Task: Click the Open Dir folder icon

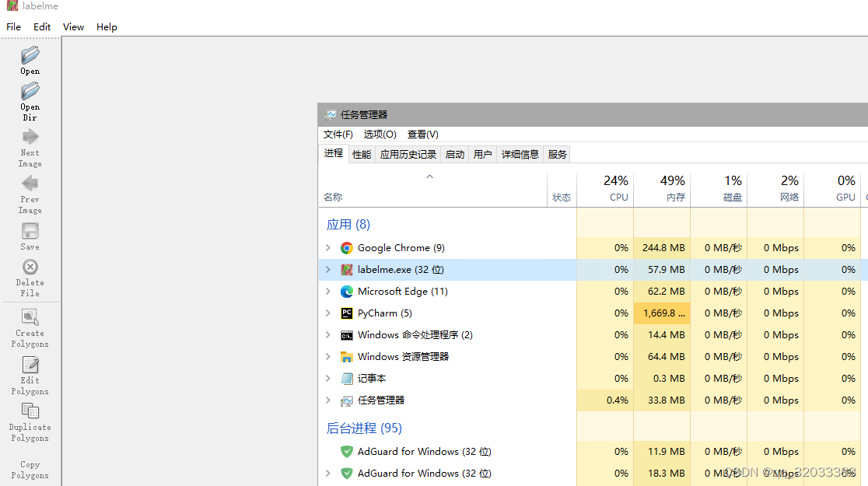Action: (30, 91)
